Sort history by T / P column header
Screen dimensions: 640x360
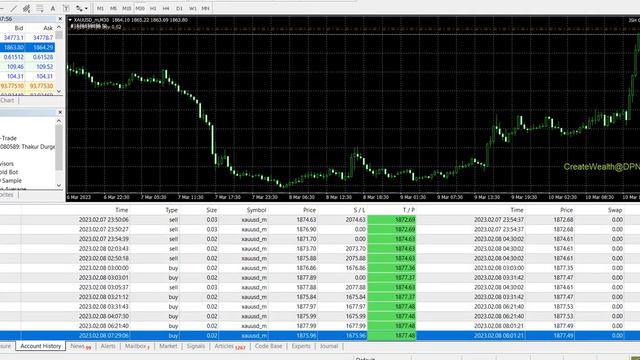409,210
